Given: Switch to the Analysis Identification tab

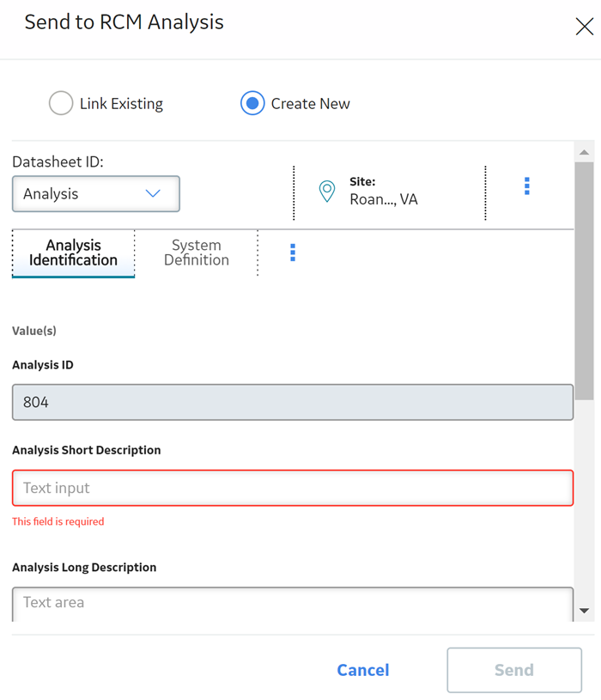Looking at the screenshot, I should pyautogui.click(x=73, y=253).
